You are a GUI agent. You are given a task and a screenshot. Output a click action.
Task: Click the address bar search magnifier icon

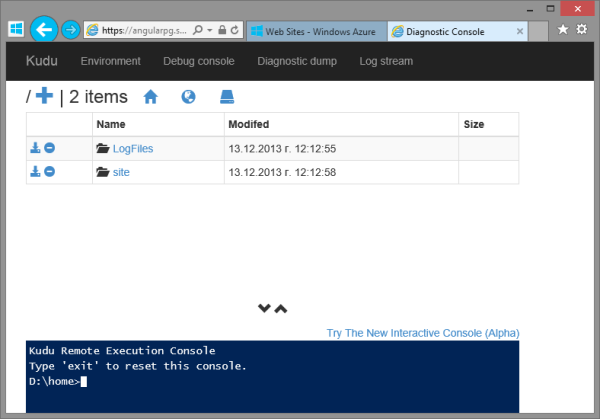198,30
